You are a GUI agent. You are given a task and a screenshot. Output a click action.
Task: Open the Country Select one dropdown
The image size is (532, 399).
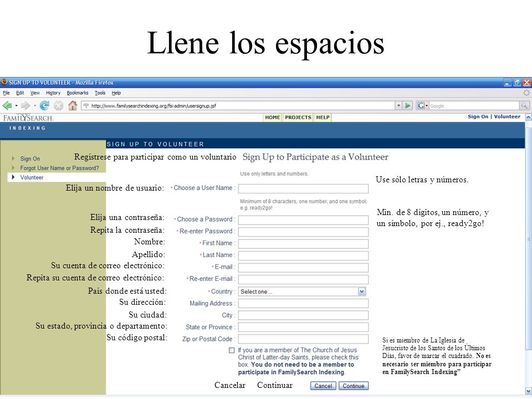[362, 291]
